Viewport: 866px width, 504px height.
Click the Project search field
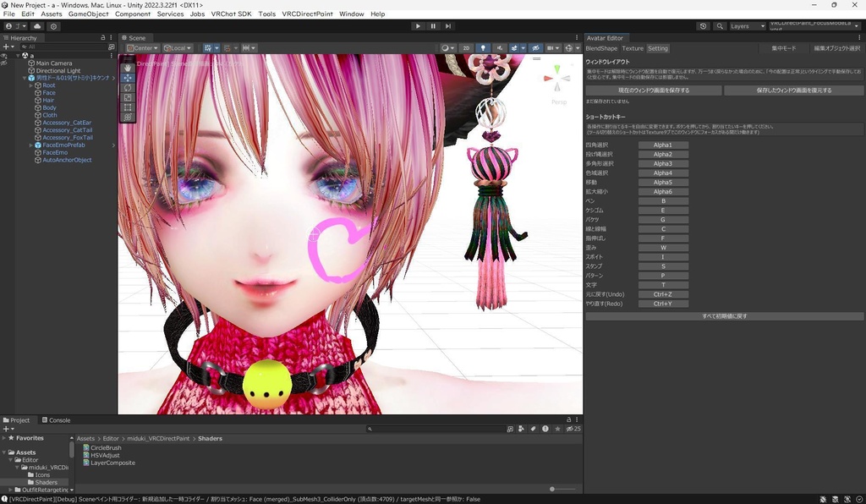[436, 429]
